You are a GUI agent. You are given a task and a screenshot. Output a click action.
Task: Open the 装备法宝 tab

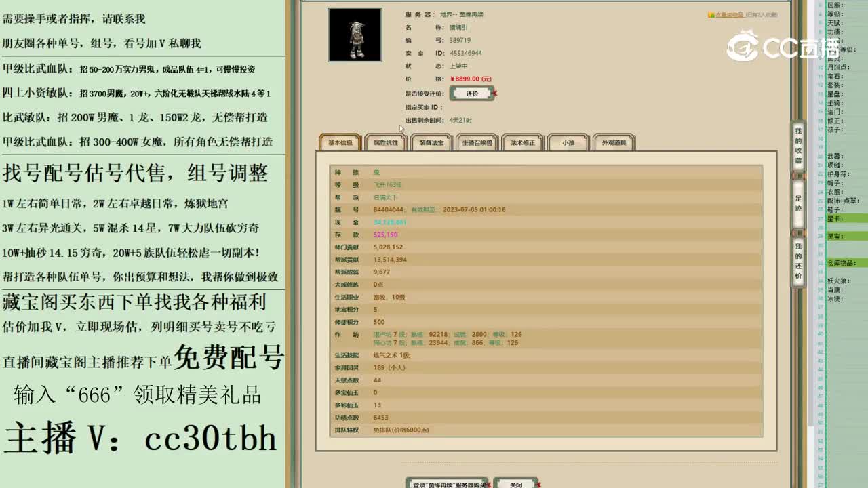pos(431,142)
